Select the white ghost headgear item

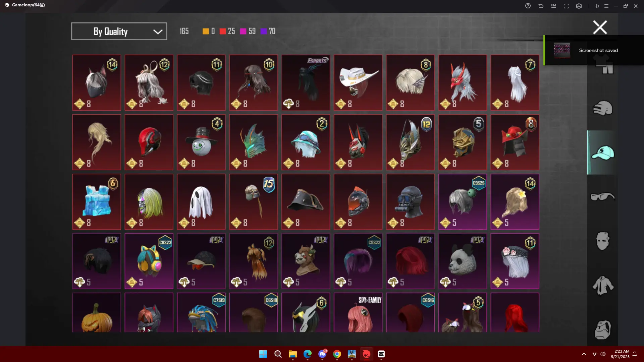click(x=201, y=202)
